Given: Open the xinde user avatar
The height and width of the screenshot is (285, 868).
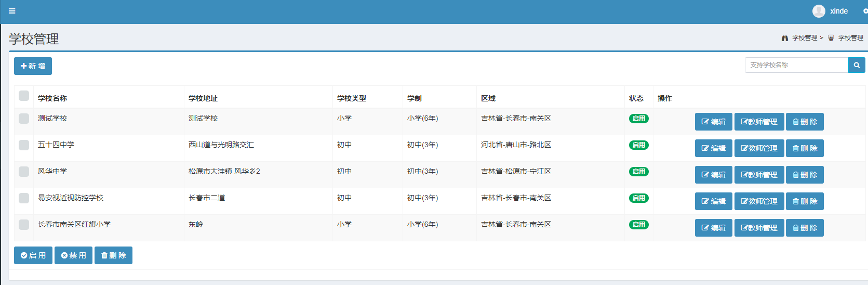Looking at the screenshot, I should (819, 11).
